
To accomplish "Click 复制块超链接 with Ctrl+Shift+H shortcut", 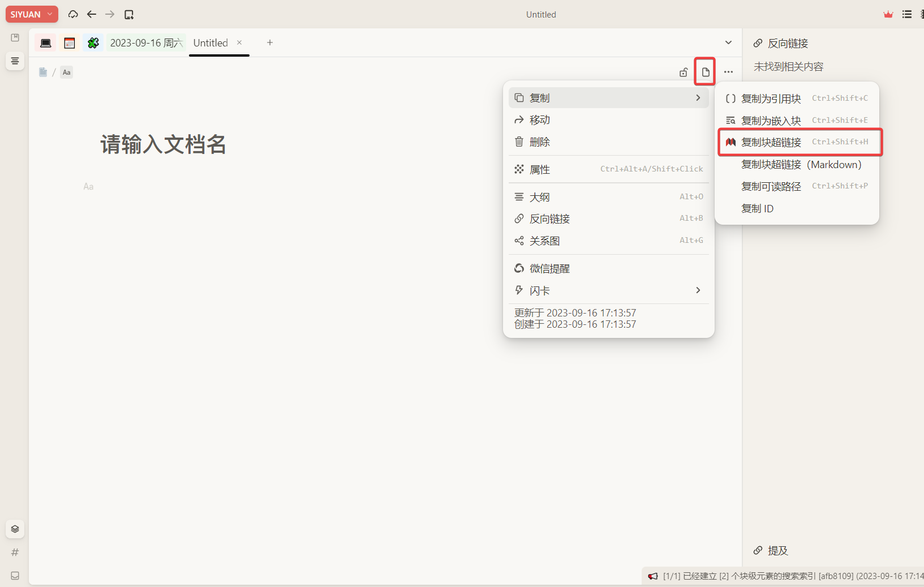I will [x=797, y=142].
